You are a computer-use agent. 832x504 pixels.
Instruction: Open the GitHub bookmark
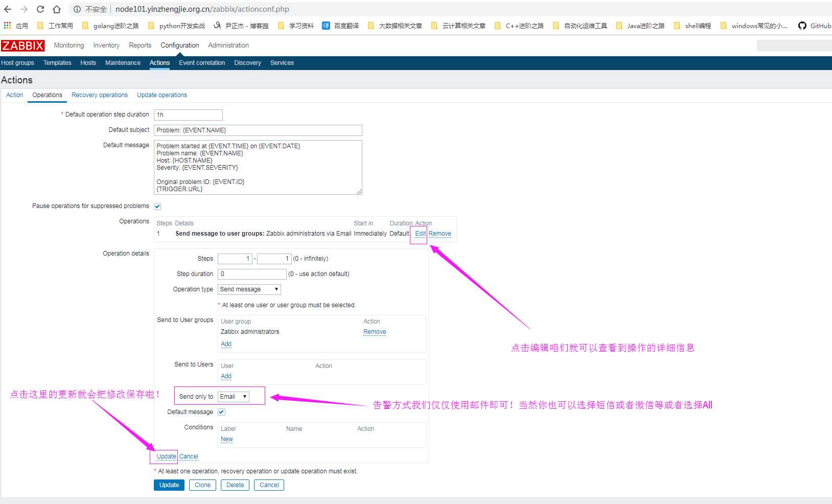(x=815, y=26)
